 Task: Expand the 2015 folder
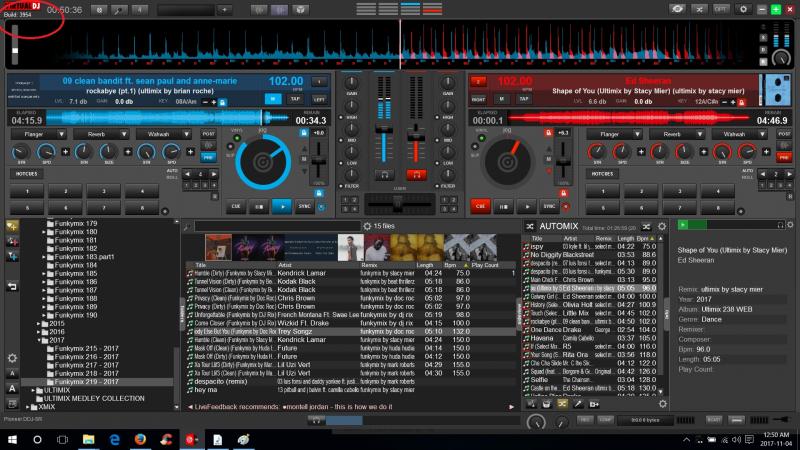(x=39, y=323)
